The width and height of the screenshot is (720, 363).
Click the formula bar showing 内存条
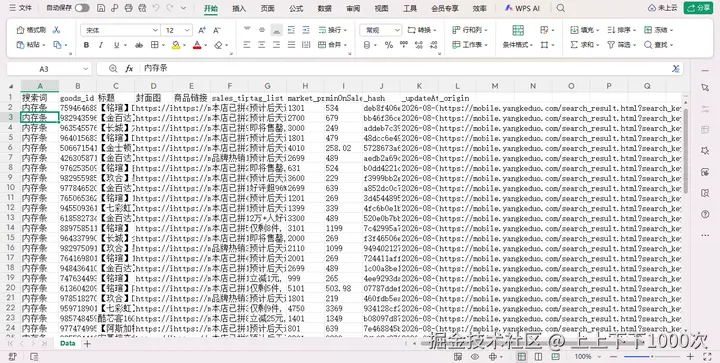tap(390, 69)
